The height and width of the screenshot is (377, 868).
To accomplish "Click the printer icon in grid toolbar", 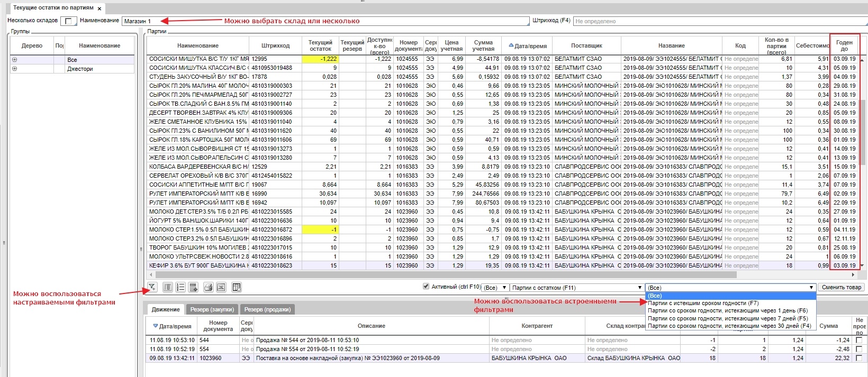I will [x=208, y=287].
